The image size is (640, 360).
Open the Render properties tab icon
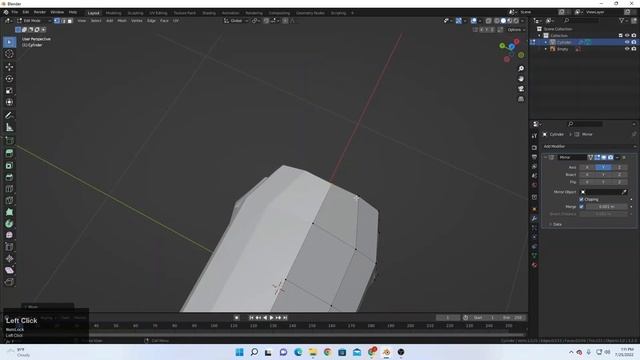coord(534,147)
